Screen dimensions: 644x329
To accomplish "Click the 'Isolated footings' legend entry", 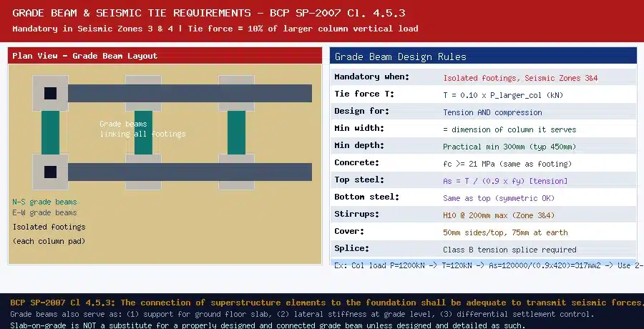I will pos(49,227).
